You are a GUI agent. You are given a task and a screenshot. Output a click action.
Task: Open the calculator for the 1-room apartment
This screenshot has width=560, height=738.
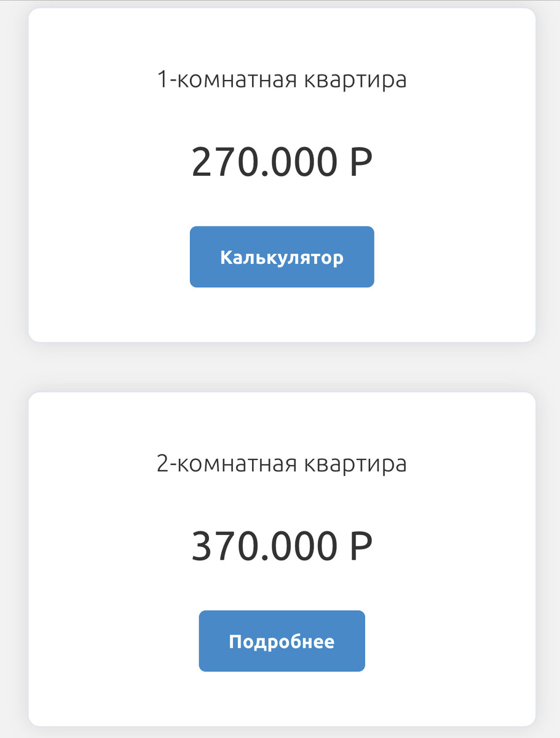pyautogui.click(x=282, y=256)
